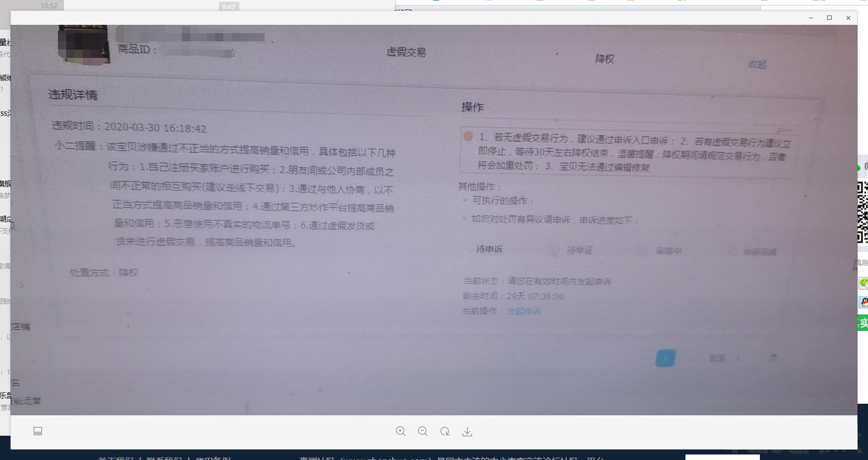Click the 商品ID label text
This screenshot has height=460, width=868.
pyautogui.click(x=137, y=50)
